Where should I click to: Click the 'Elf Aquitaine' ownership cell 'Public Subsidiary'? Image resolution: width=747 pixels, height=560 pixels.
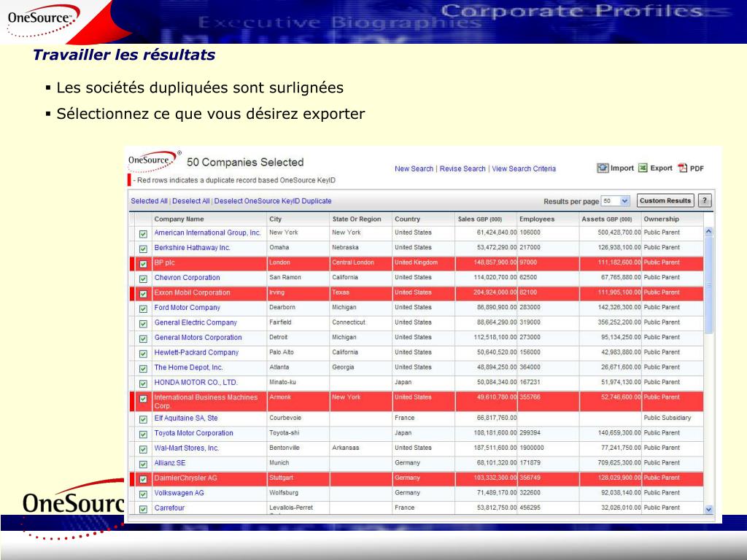pyautogui.click(x=667, y=418)
